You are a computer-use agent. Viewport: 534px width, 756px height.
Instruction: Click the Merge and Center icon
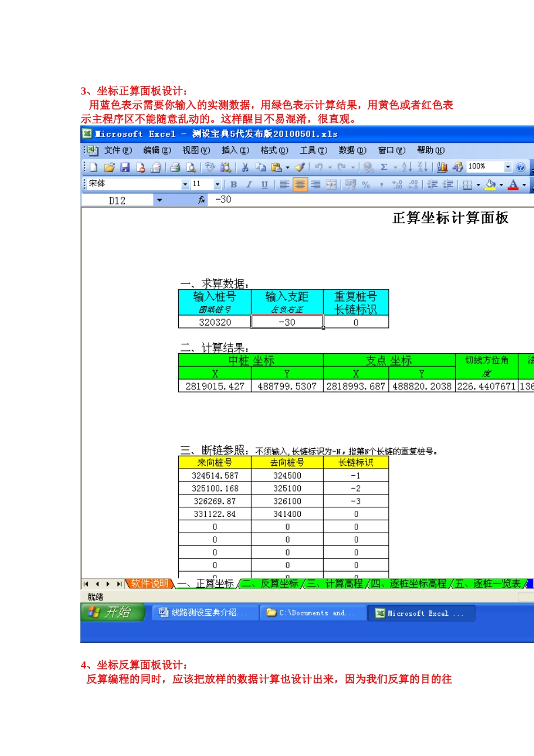coord(332,184)
